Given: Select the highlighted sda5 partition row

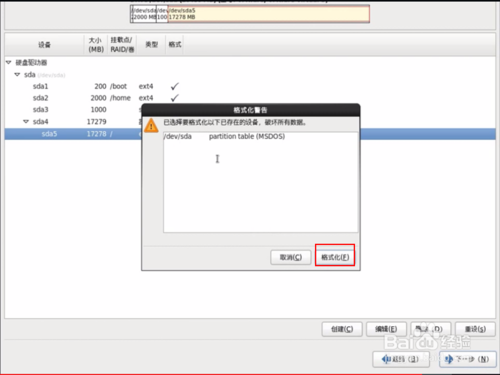Looking at the screenshot, I should point(73,134).
